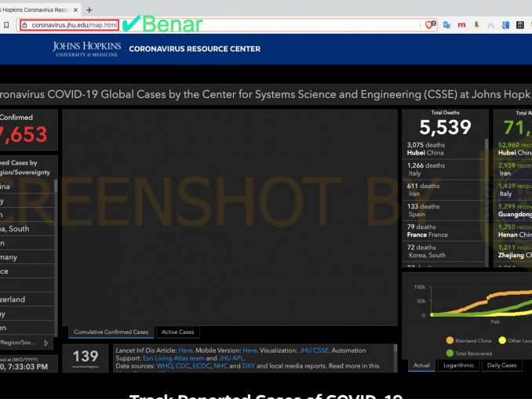The image size is (532, 399).
Task: Select the Logarithmic chart tab
Action: coord(458,365)
